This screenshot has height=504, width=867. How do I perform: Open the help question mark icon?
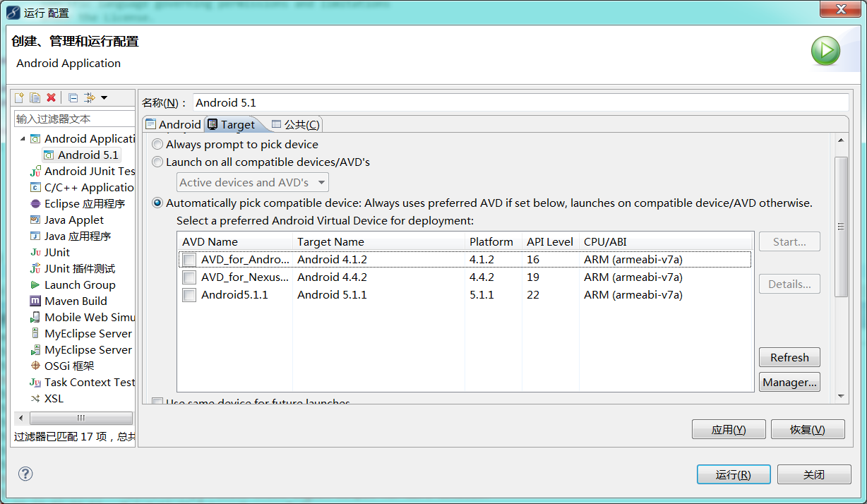(25, 474)
